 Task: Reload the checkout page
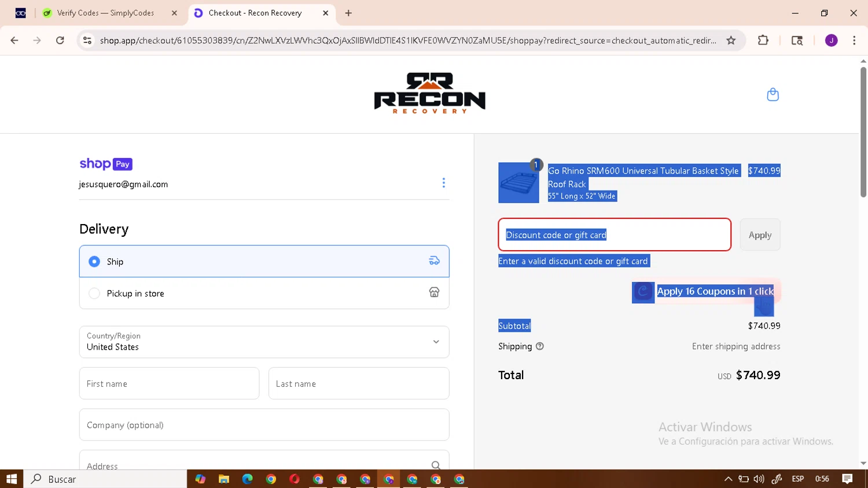point(60,41)
